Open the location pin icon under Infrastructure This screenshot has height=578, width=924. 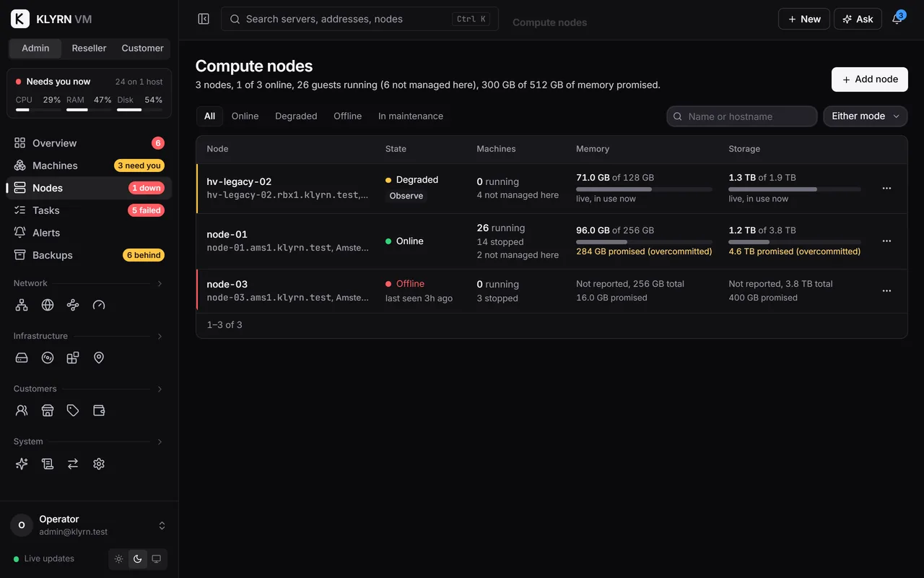[x=99, y=358]
